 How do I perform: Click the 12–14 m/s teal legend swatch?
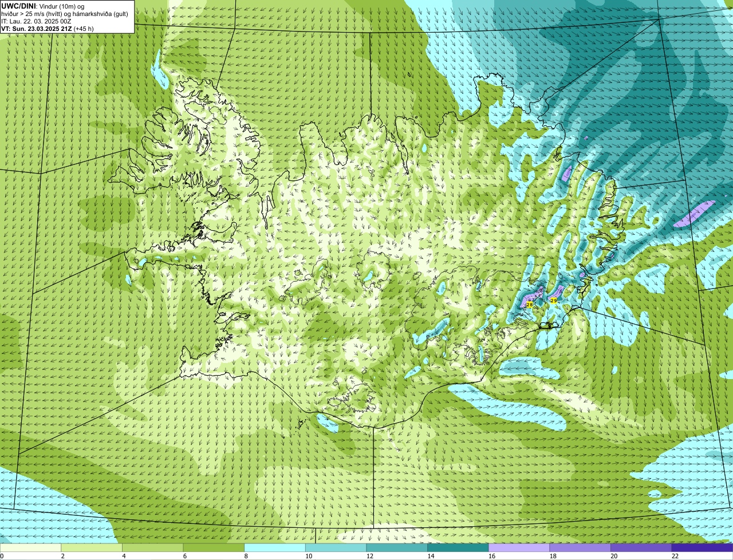coord(397,547)
